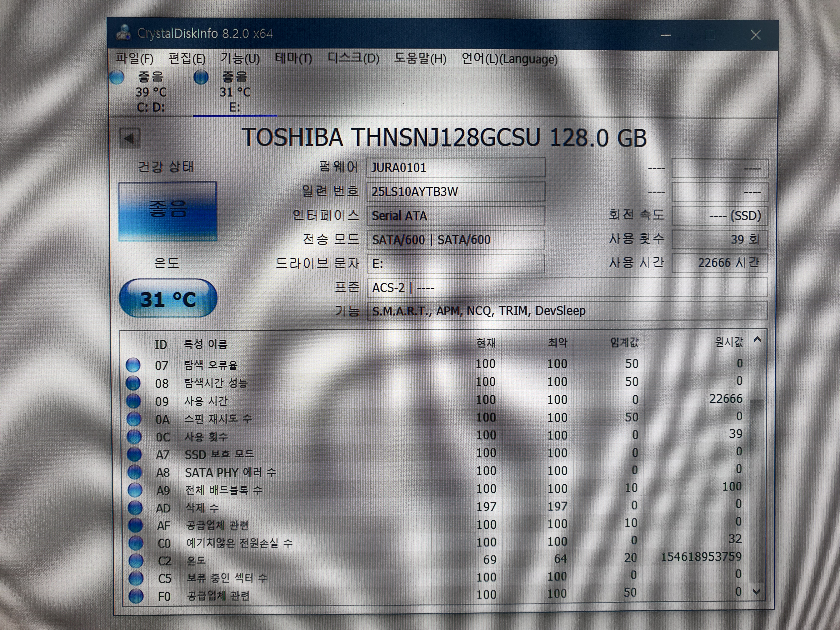Click the status icon of row C0
The height and width of the screenshot is (630, 840).
(136, 543)
